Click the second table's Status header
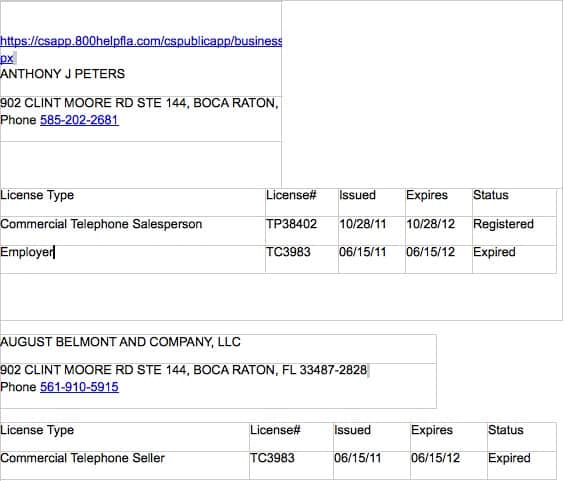The height and width of the screenshot is (481, 565). pyautogui.click(x=506, y=430)
